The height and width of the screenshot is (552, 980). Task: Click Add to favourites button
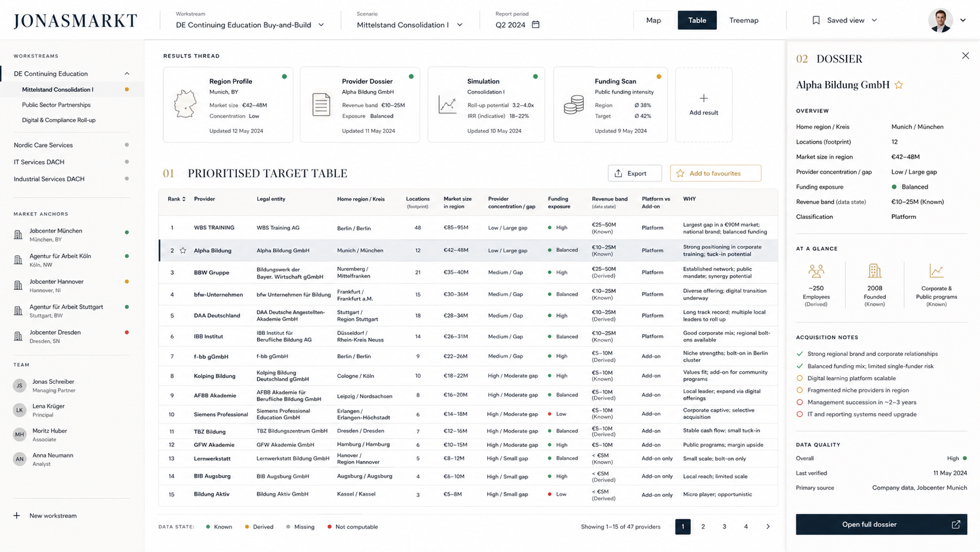716,173
